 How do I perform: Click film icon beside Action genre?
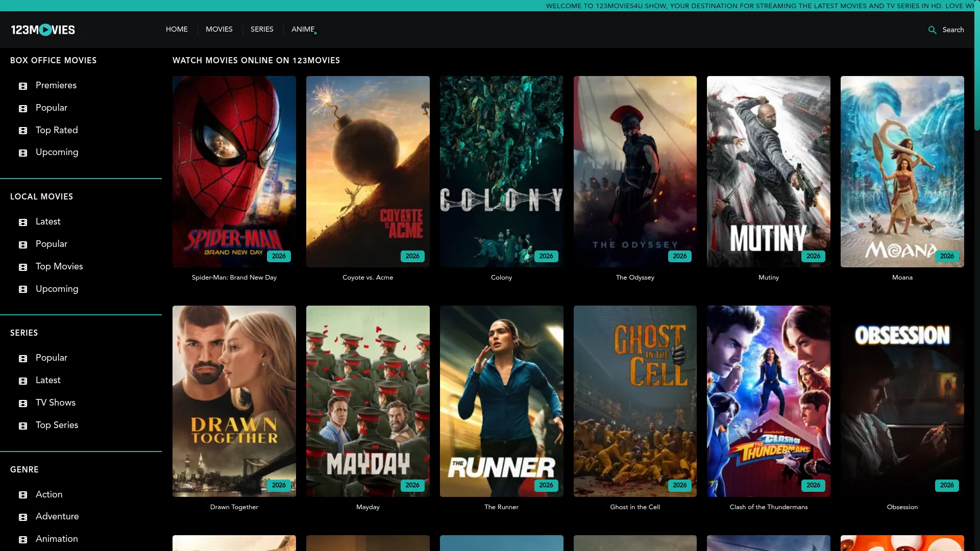(23, 495)
